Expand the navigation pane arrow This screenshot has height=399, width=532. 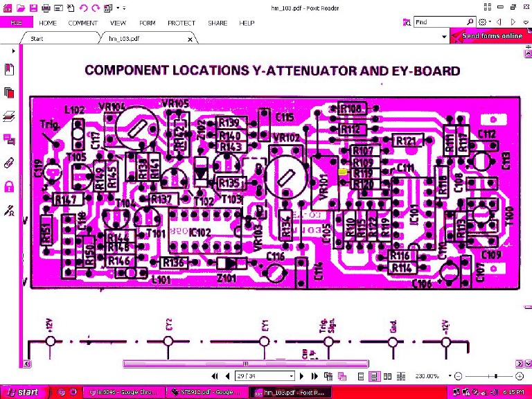pos(15,51)
